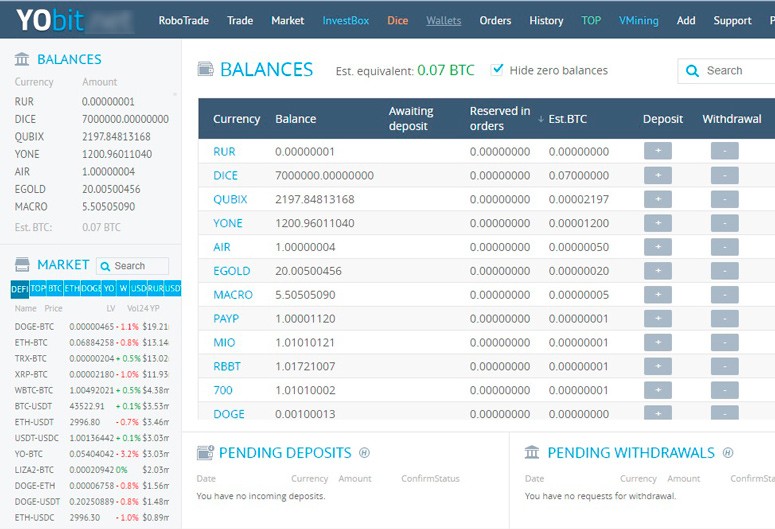Open the Support page
The height and width of the screenshot is (529, 775).
click(x=732, y=20)
